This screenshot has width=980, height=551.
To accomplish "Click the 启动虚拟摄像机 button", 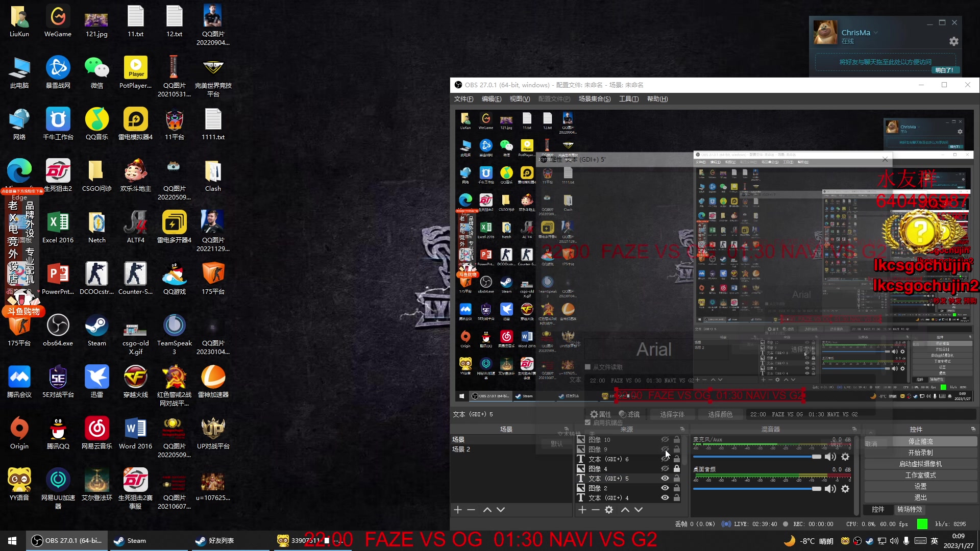I will tap(920, 464).
